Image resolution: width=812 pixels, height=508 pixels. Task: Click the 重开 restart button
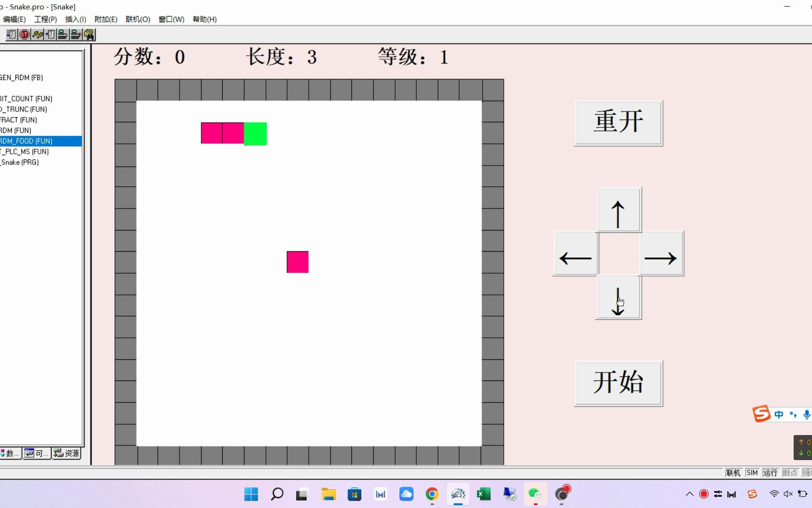pos(618,123)
